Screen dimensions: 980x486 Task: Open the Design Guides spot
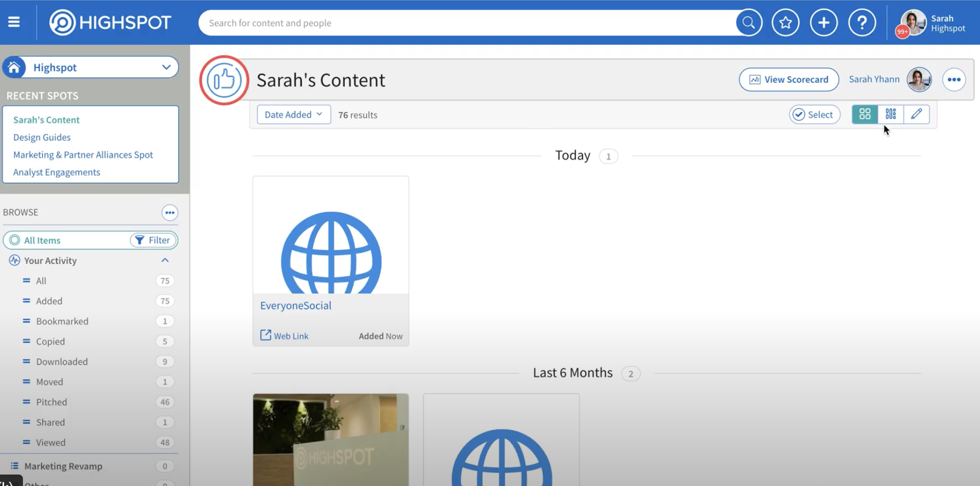click(x=42, y=137)
